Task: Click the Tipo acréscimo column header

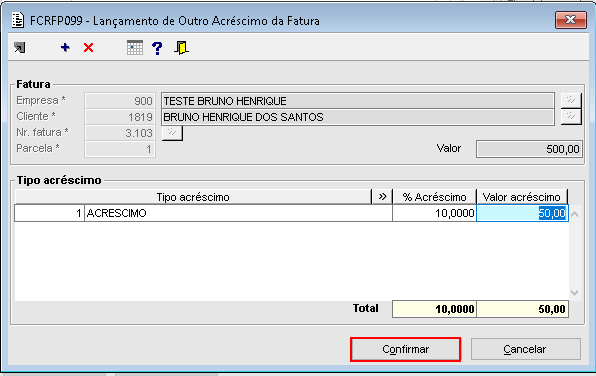Action: click(x=193, y=197)
